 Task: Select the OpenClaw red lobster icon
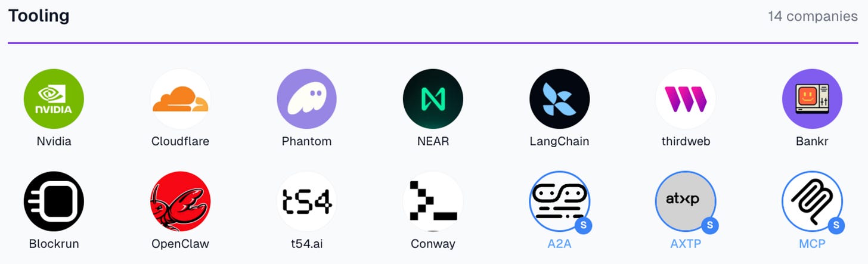coord(180,201)
